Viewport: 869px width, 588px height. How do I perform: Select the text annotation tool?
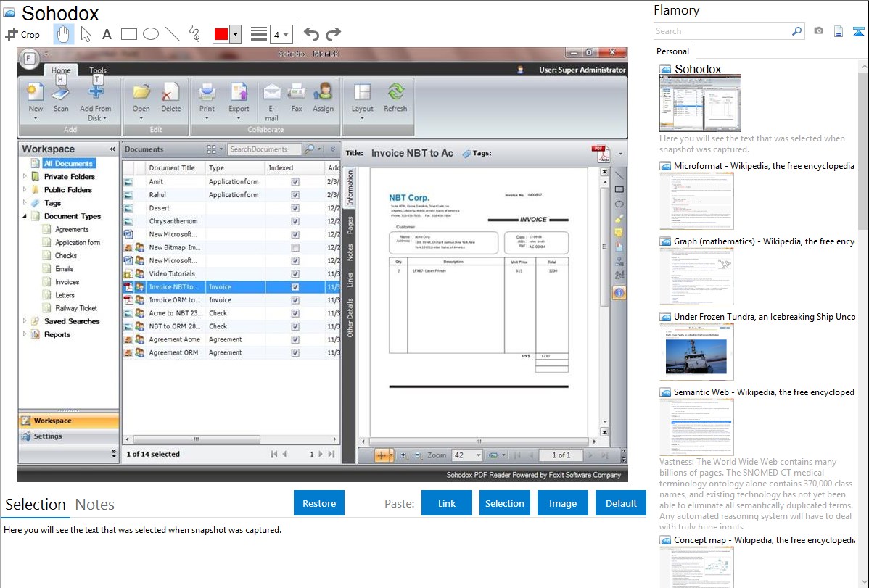107,34
